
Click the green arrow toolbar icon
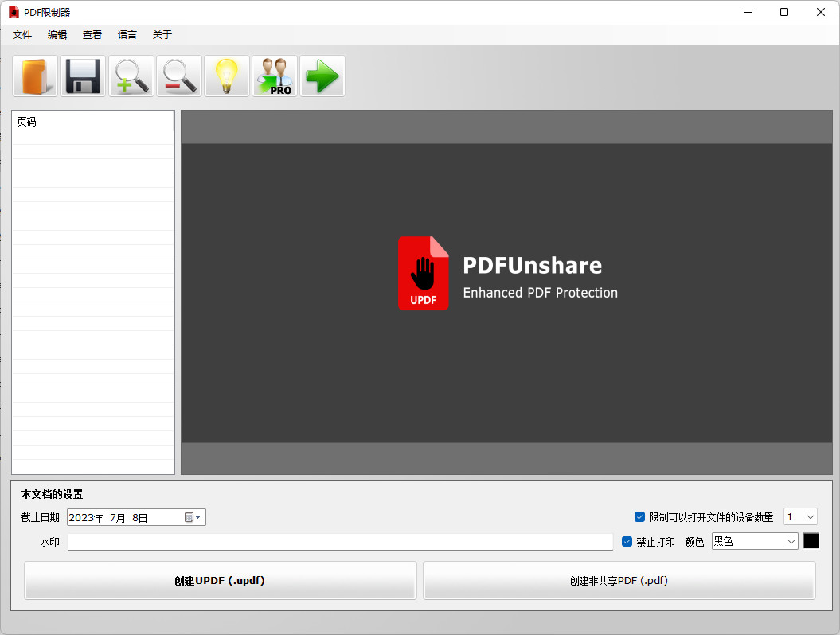(322, 76)
